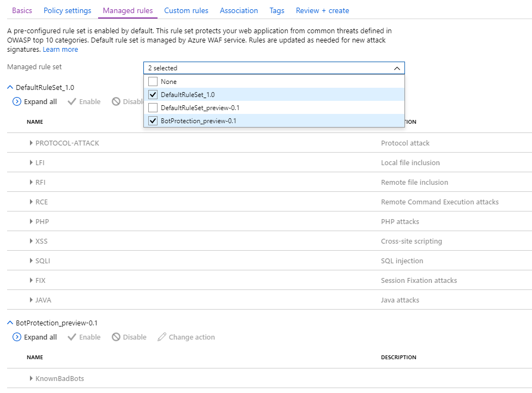This screenshot has width=532, height=393.
Task: Click the Enable checkmark under DefaultRuleSet_1.0
Action: click(71, 101)
